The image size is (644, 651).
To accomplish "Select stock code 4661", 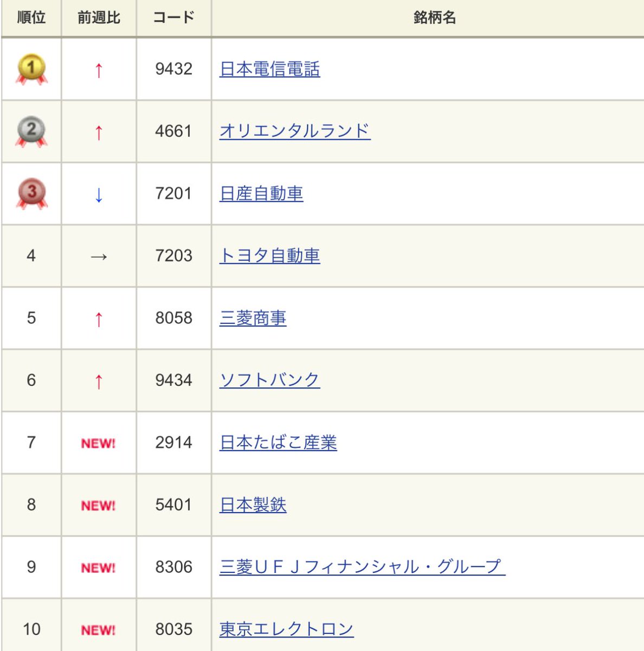I will [173, 131].
